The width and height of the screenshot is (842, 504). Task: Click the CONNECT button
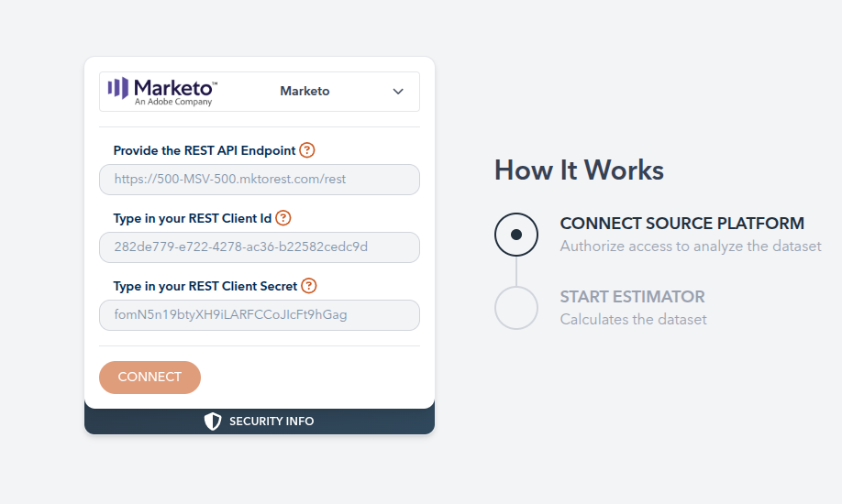click(150, 378)
